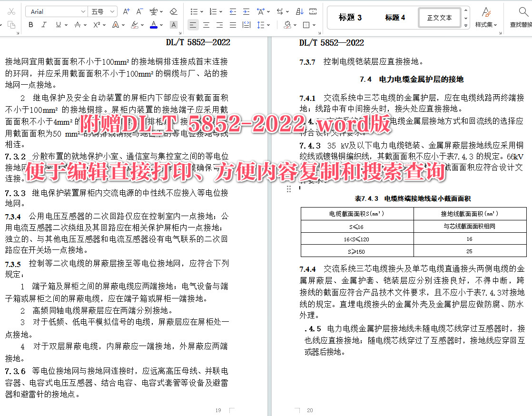Screen dimensions: 532x416
Task: Toggle underline formatting on
Action: point(58,25)
